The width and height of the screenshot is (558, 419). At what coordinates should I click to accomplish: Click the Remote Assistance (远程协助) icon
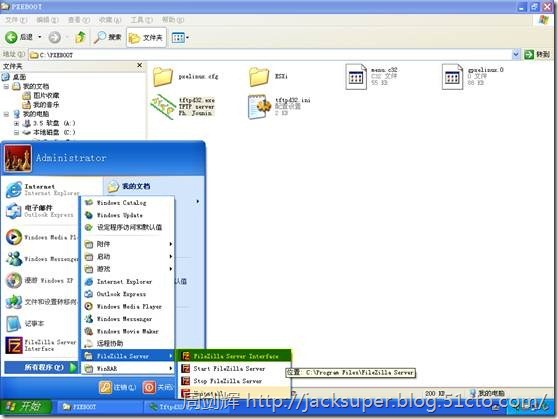pyautogui.click(x=89, y=344)
